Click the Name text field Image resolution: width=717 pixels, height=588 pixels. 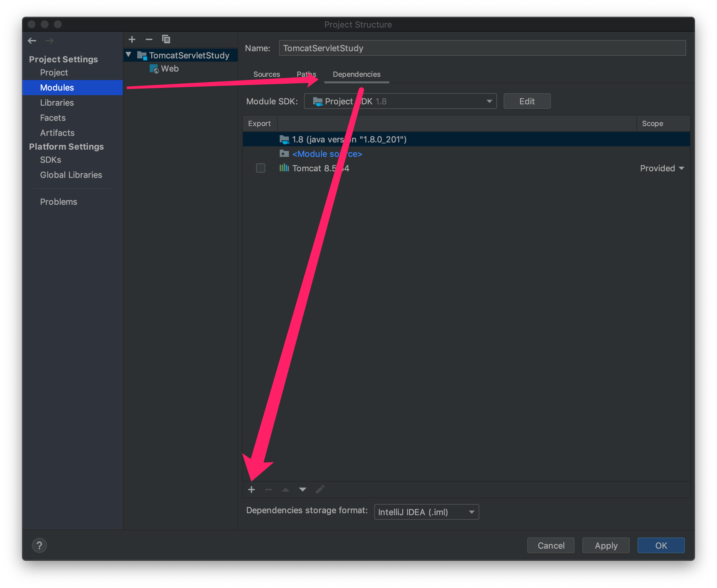pyautogui.click(x=482, y=48)
